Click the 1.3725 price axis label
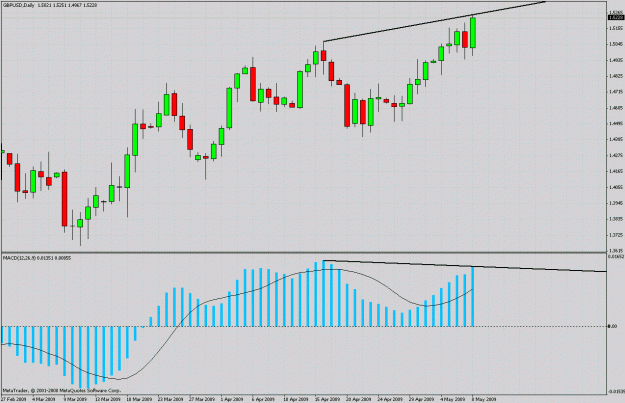 [x=615, y=234]
